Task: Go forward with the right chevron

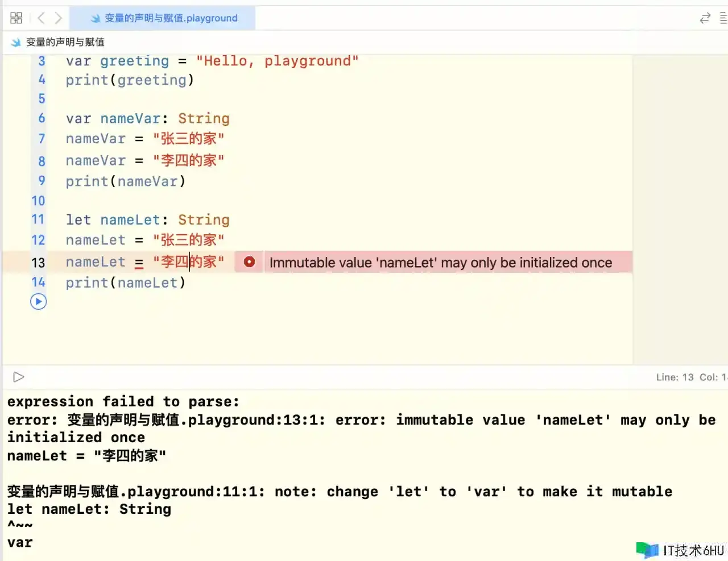Action: (58, 18)
